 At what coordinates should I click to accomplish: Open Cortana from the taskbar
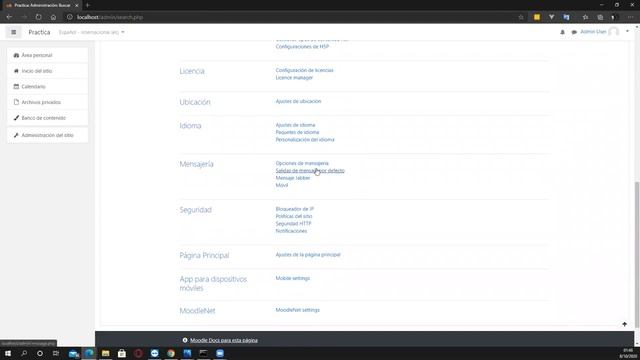point(40,353)
